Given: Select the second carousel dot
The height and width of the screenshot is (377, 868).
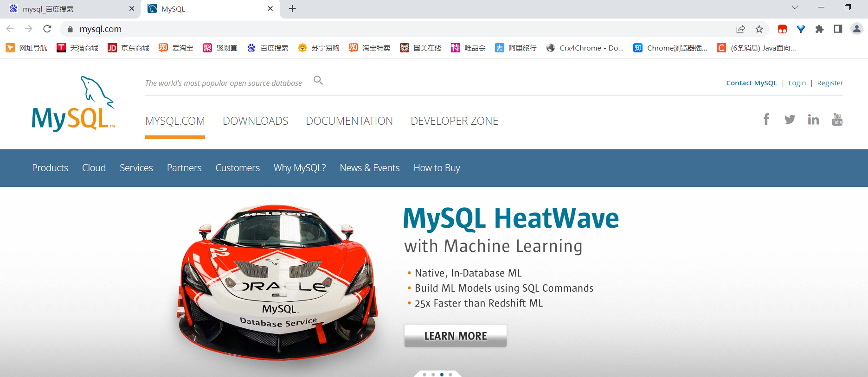Looking at the screenshot, I should pyautogui.click(x=433, y=374).
